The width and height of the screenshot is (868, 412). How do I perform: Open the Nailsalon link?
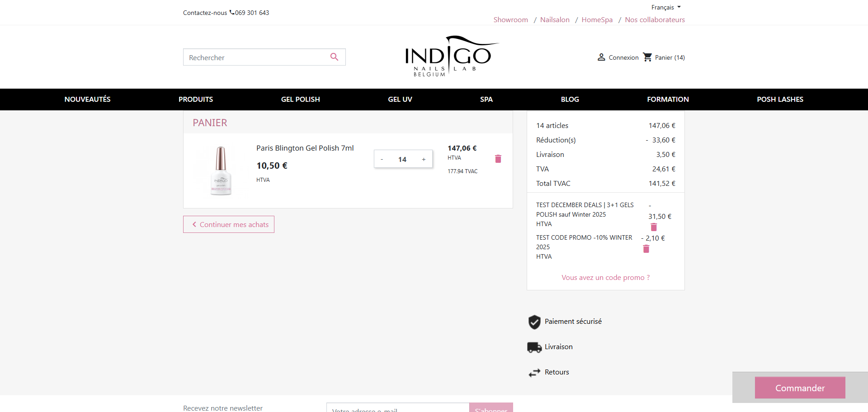[x=555, y=20]
